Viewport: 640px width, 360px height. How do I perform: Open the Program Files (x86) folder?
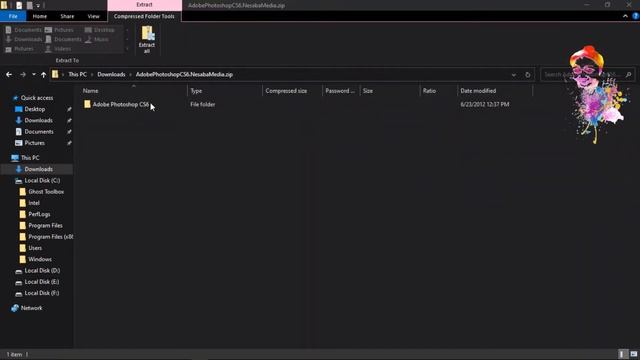pos(51,237)
